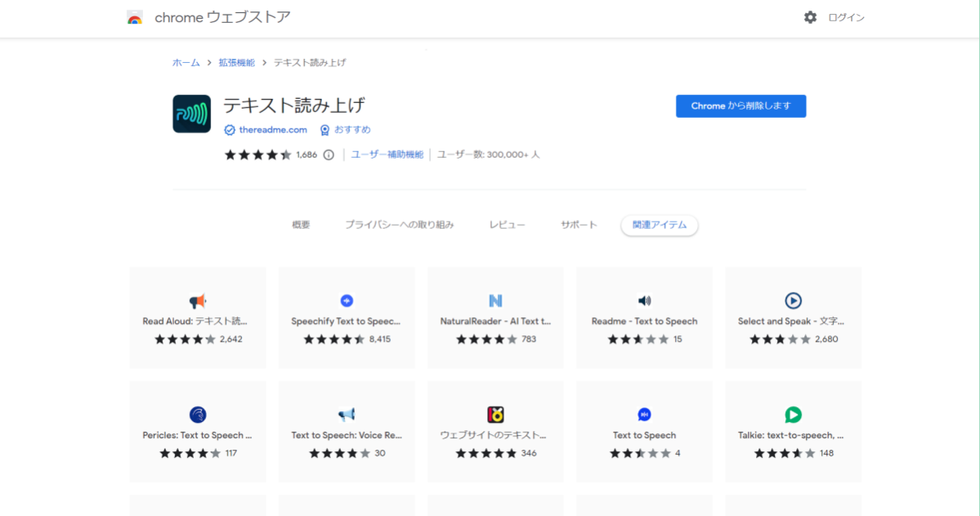The height and width of the screenshot is (516, 980).
Task: Click the verified badge next to thereadme.com
Action: click(230, 130)
